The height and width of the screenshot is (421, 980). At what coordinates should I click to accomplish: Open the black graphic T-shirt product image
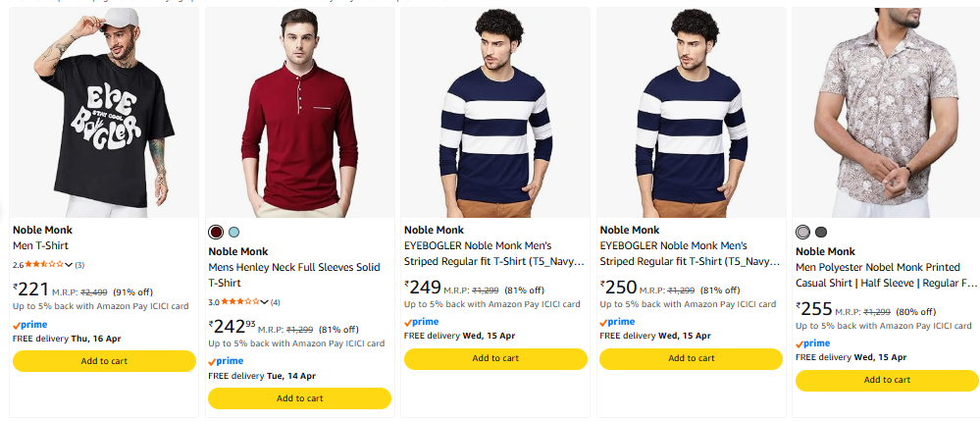pyautogui.click(x=104, y=113)
